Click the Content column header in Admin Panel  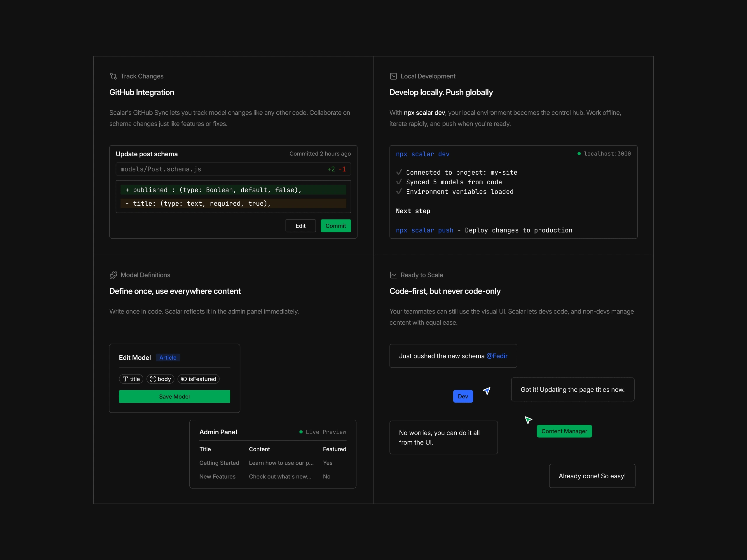pos(259,449)
